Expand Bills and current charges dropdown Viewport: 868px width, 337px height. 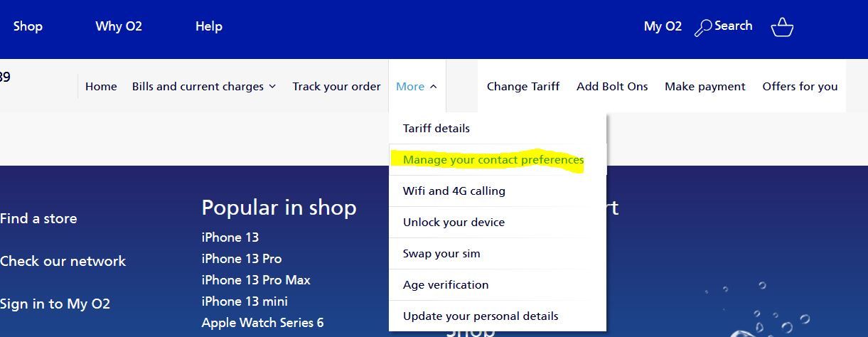point(204,87)
